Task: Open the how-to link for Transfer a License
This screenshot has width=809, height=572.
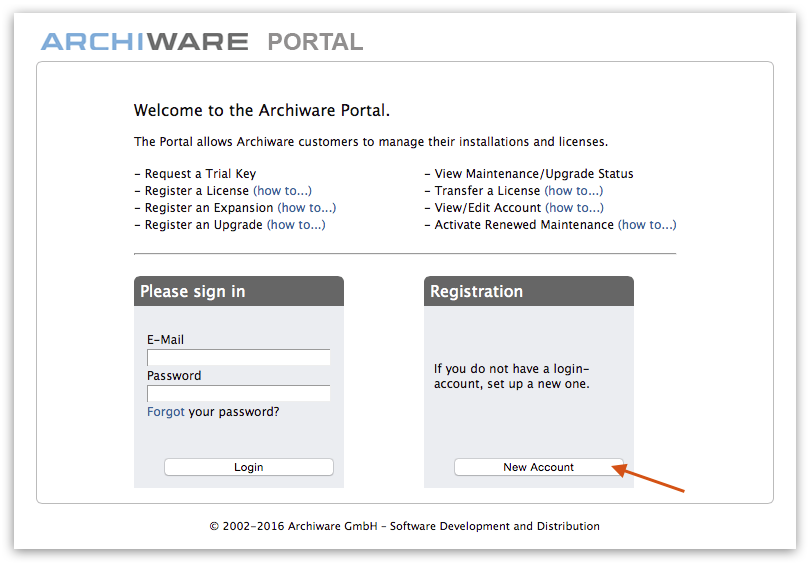Action: 573,191
